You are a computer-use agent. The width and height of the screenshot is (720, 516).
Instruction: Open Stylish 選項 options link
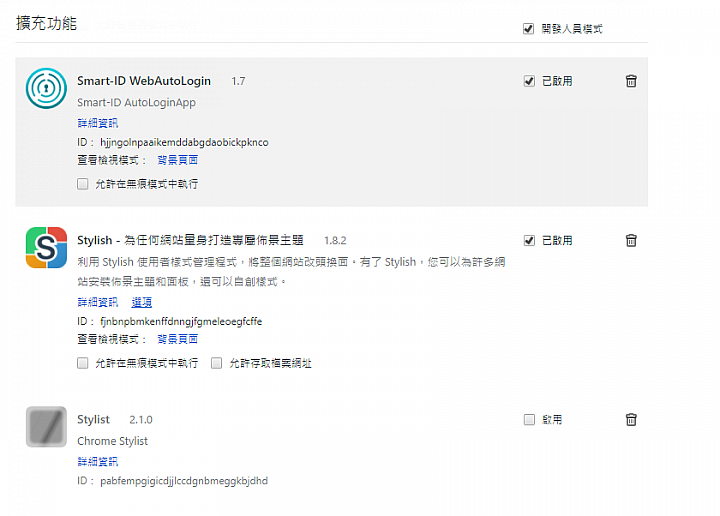pyautogui.click(x=141, y=302)
